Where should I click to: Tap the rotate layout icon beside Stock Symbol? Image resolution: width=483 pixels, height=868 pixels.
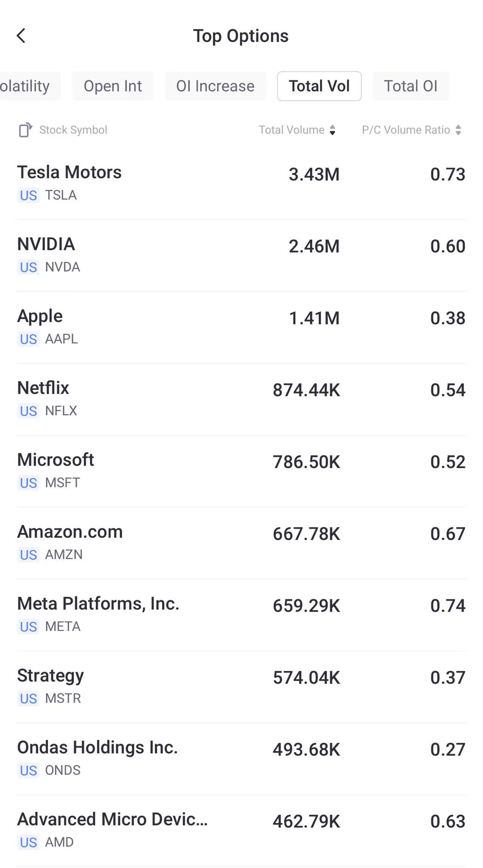point(25,130)
